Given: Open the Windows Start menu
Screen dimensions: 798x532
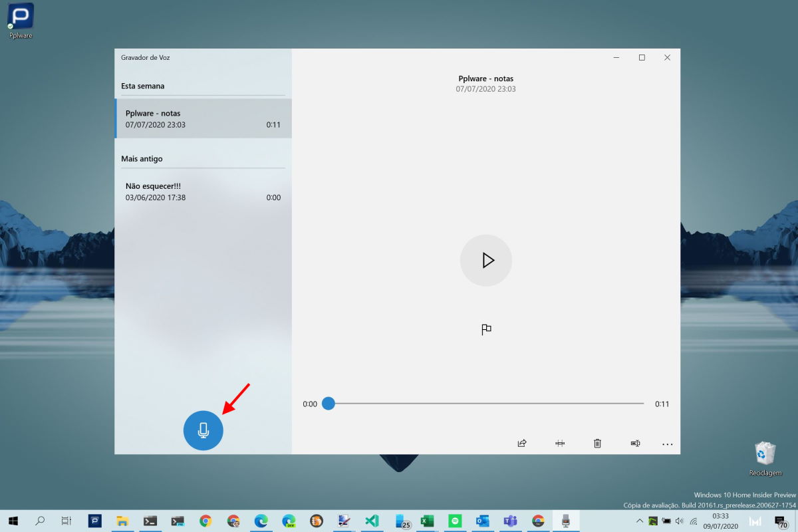Looking at the screenshot, I should pos(13,521).
